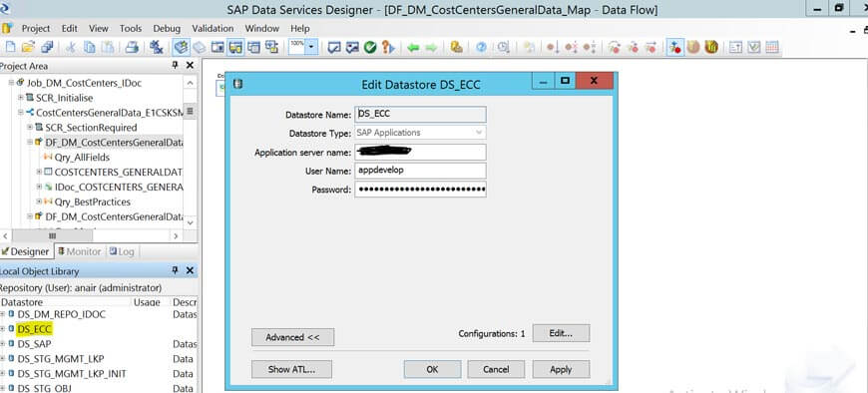Close the Project Area panel
The height and width of the screenshot is (393, 868).
click(x=190, y=65)
